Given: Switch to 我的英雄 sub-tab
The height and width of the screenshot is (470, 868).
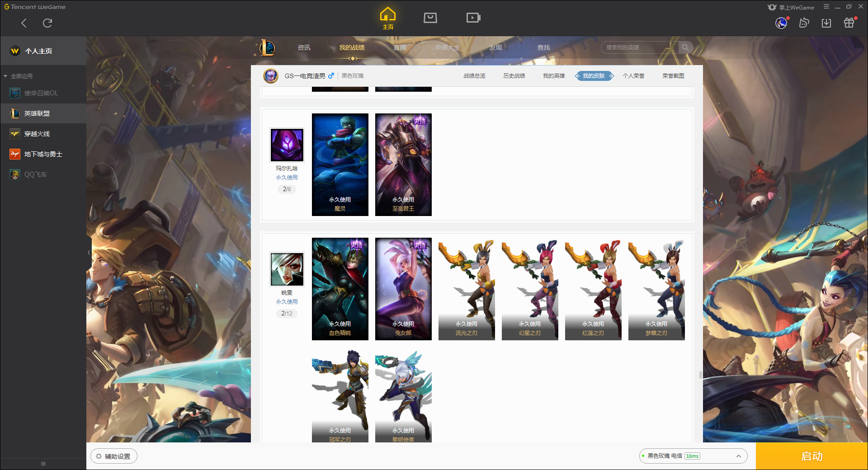Looking at the screenshot, I should [554, 76].
